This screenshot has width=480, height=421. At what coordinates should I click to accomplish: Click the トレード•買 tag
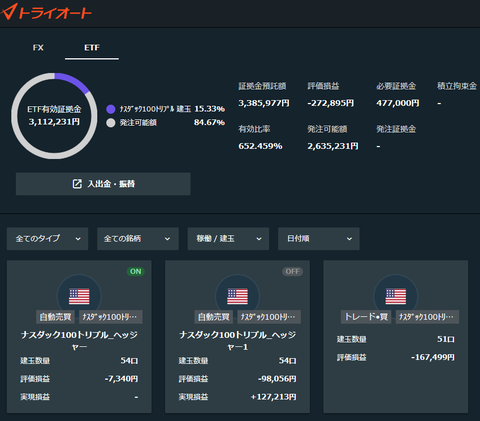pyautogui.click(x=366, y=317)
